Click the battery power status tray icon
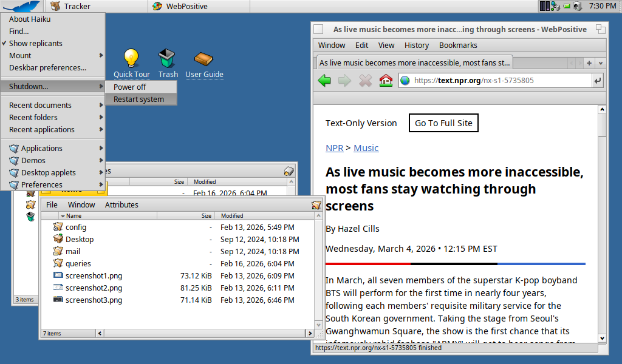Viewport: 622px width, 364px height. 567,6
